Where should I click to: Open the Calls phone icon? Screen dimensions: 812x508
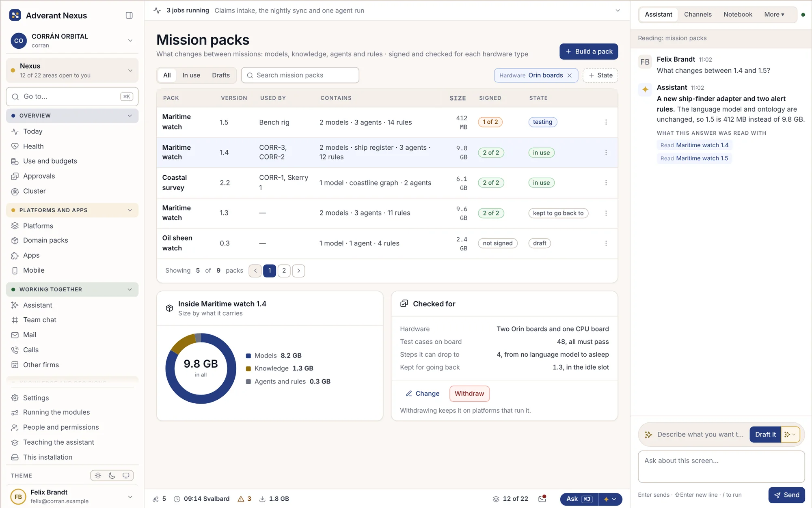pos(15,350)
